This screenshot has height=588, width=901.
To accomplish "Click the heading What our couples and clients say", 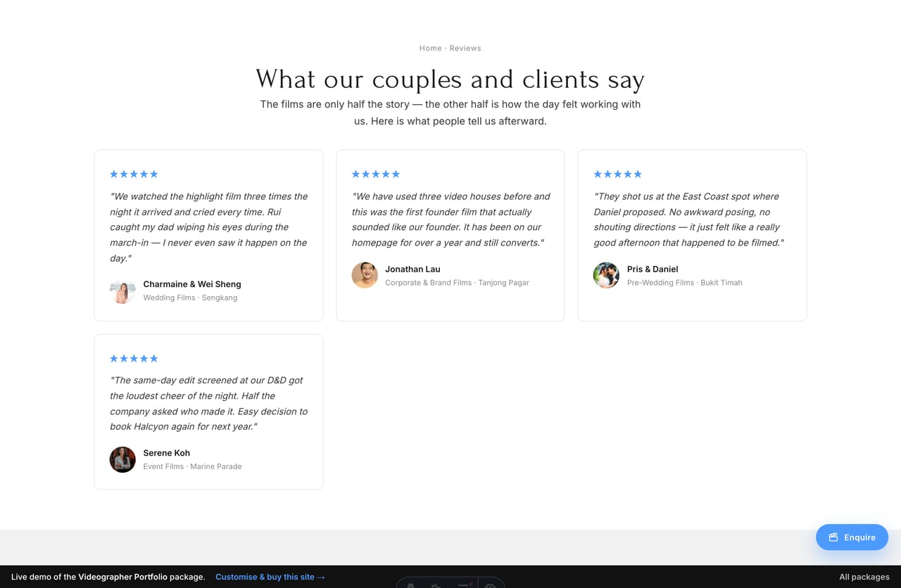I will click(x=450, y=79).
